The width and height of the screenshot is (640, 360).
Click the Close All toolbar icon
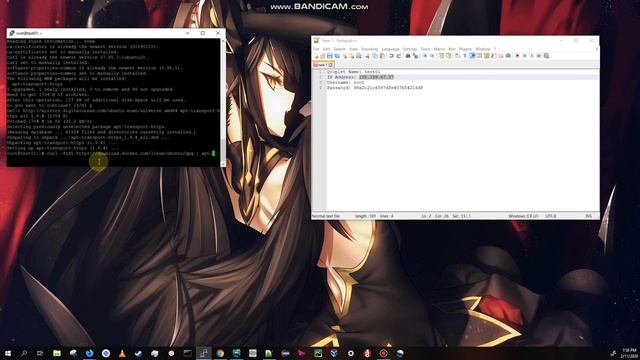tap(352, 56)
